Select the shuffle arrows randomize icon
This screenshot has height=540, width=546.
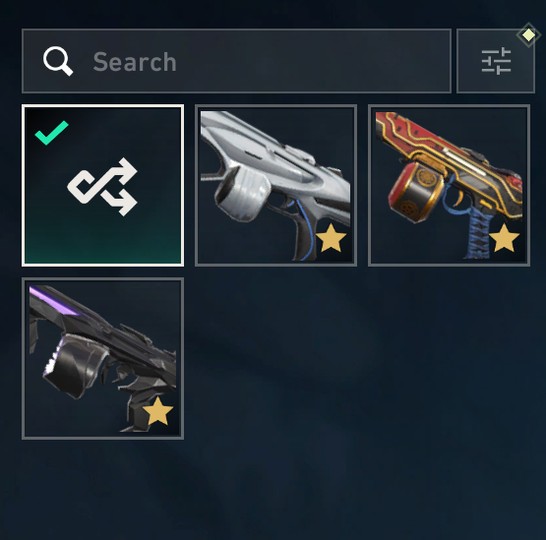point(102,187)
